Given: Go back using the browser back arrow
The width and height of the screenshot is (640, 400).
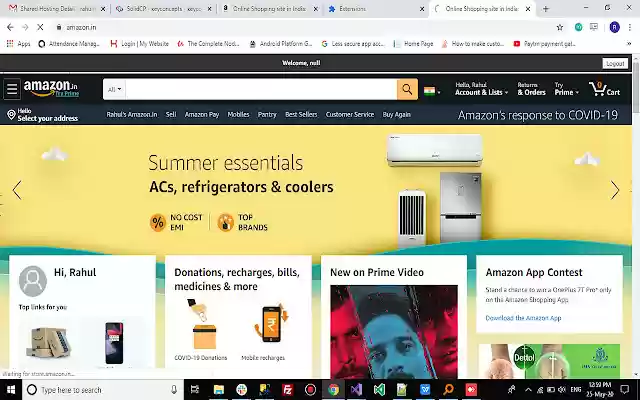Looking at the screenshot, I should point(10,27).
